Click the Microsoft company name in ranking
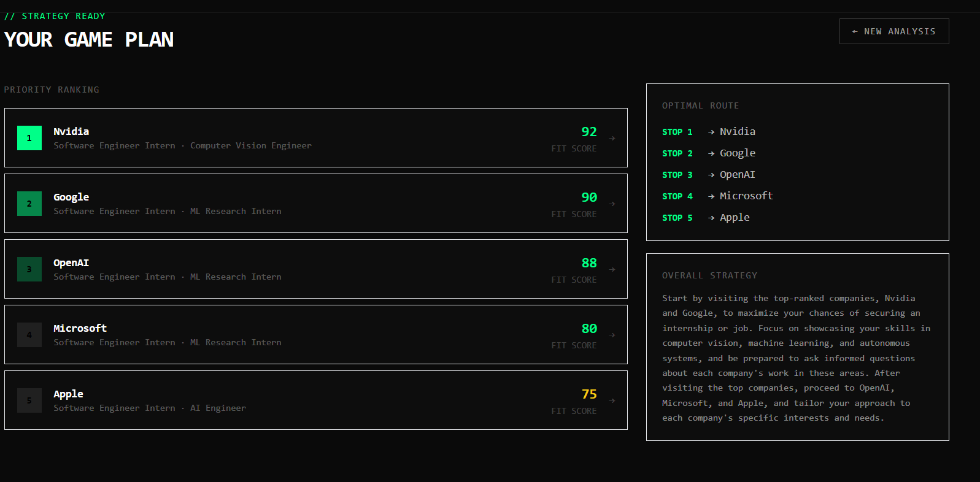This screenshot has width=980, height=482. (x=80, y=329)
